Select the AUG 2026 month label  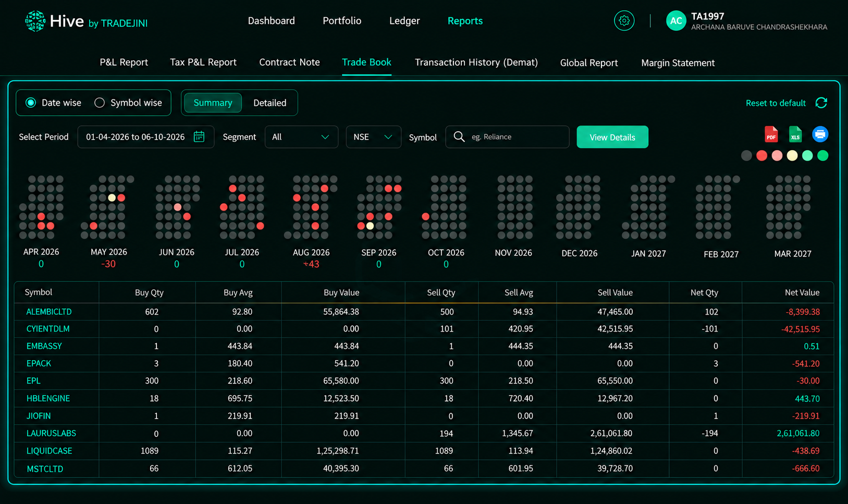(311, 252)
